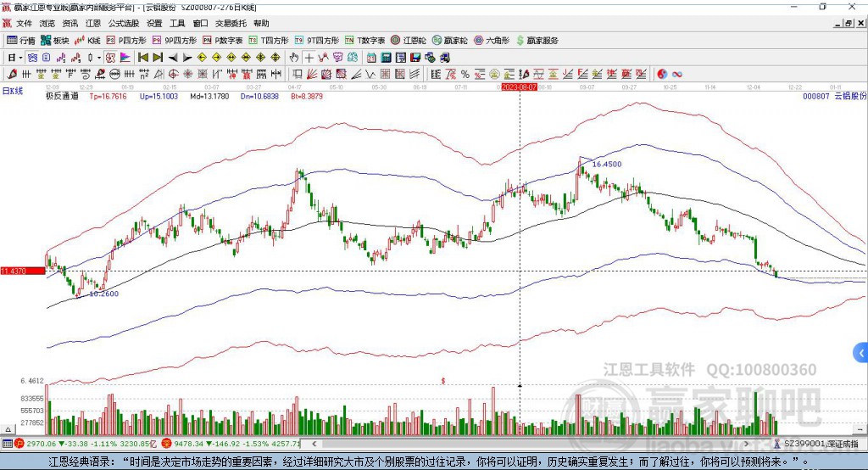Select the zigzag wave line tool
868x470 pixels.
370,75
